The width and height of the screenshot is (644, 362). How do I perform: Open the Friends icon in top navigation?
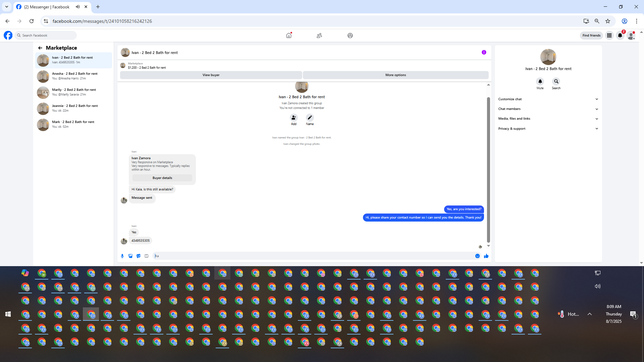[319, 35]
